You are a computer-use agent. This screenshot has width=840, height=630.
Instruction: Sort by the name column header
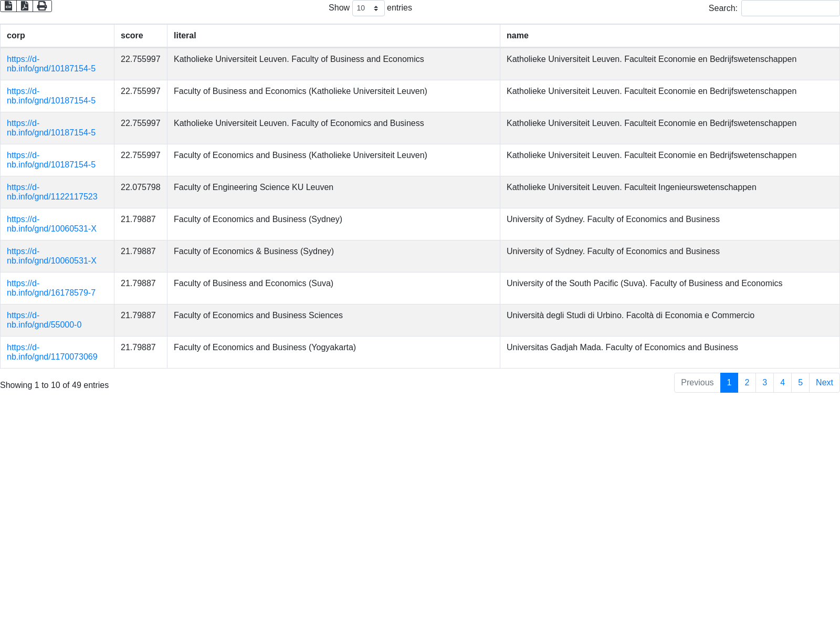click(x=517, y=36)
